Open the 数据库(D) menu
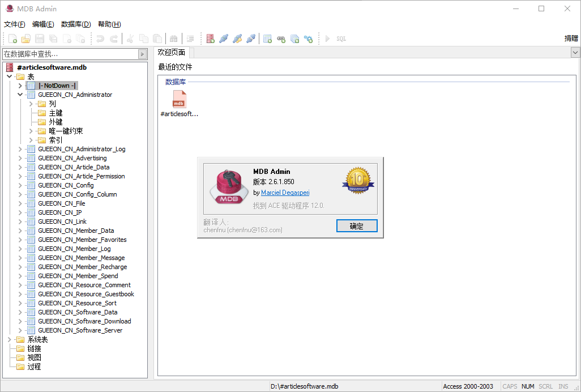Viewport: 581px width, 392px height. click(76, 24)
